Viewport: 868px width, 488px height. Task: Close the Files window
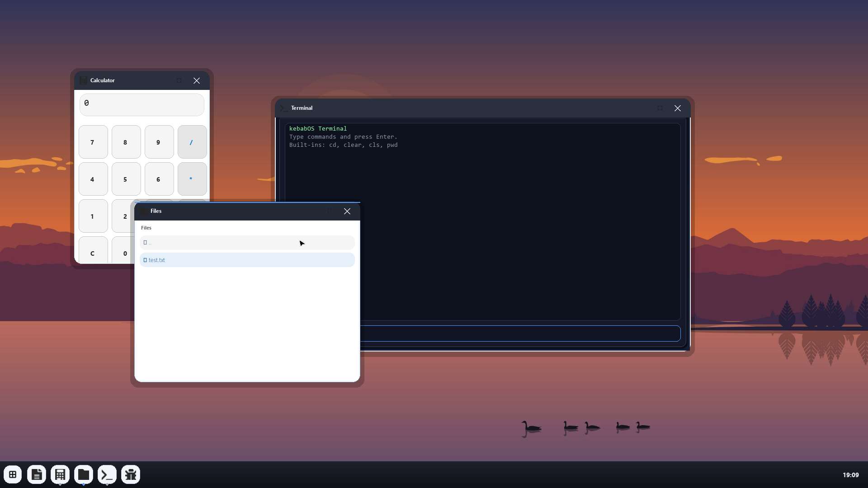pyautogui.click(x=347, y=211)
